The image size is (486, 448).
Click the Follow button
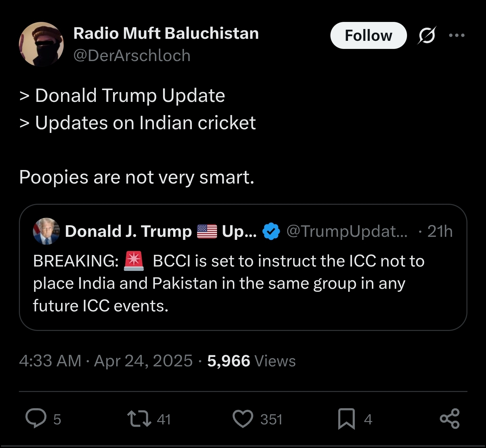click(x=369, y=35)
